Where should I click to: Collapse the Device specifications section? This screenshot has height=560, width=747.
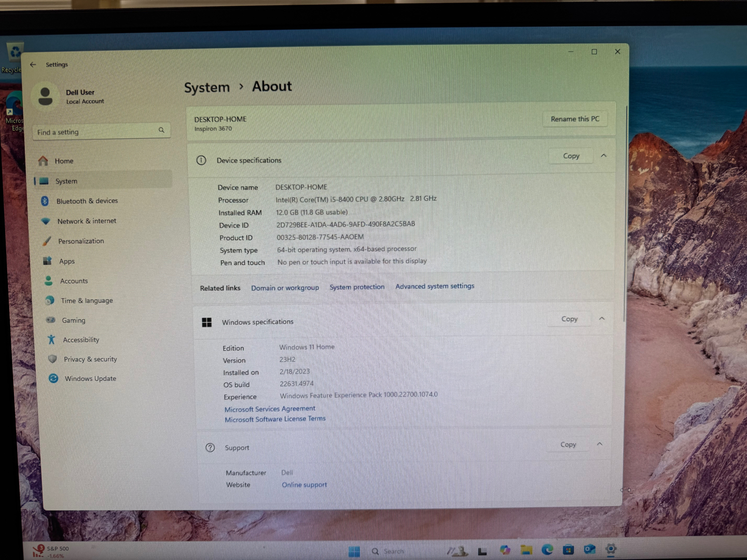pyautogui.click(x=604, y=156)
